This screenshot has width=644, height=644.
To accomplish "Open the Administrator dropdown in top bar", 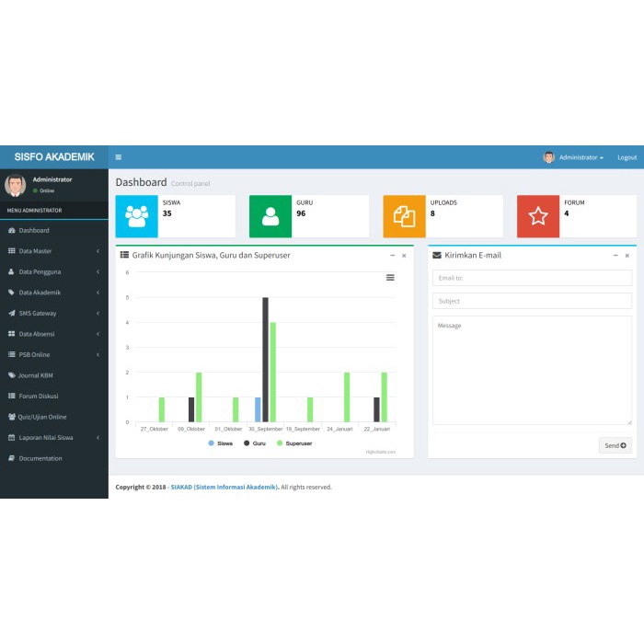I will [x=573, y=157].
